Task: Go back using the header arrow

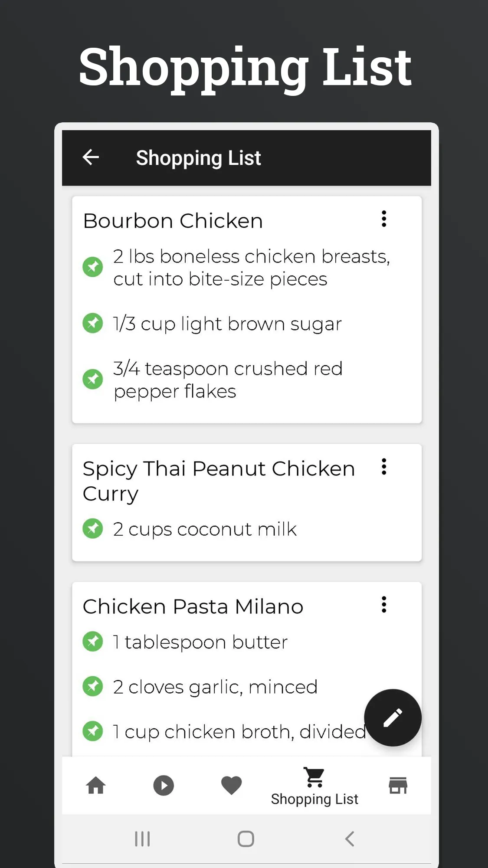Action: tap(91, 157)
